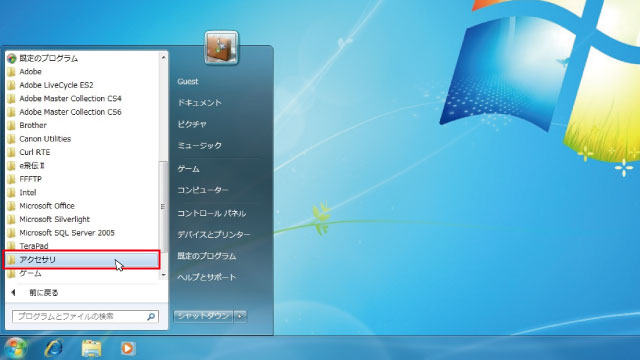The image size is (640, 360).
Task: Open ゲーム in the right pane
Action: pos(189,169)
